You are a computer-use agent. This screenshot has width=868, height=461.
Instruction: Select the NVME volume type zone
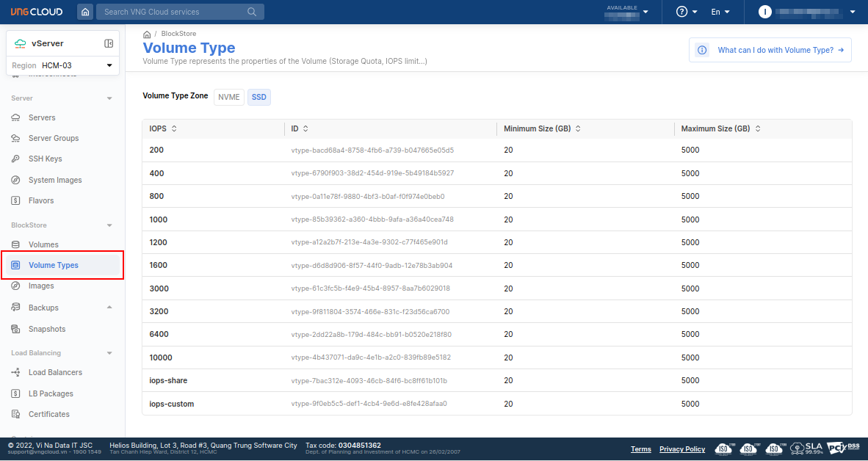pyautogui.click(x=229, y=97)
